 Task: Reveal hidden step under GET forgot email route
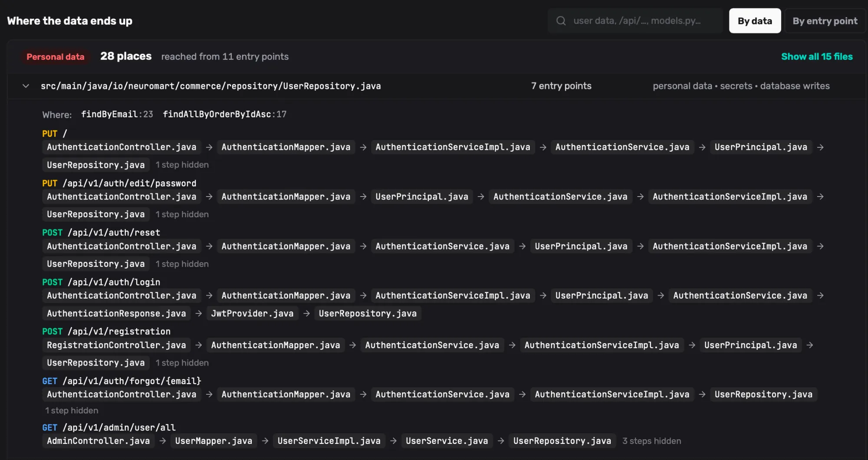point(72,410)
